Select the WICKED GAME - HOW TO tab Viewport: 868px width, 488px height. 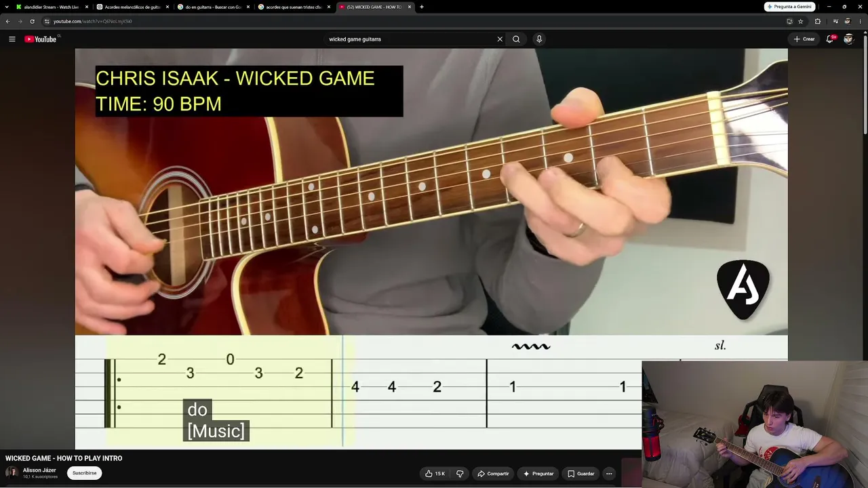[x=375, y=7]
